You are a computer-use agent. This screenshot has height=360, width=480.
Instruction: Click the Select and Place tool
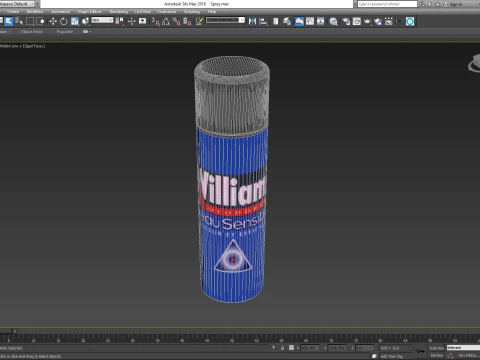(85, 22)
